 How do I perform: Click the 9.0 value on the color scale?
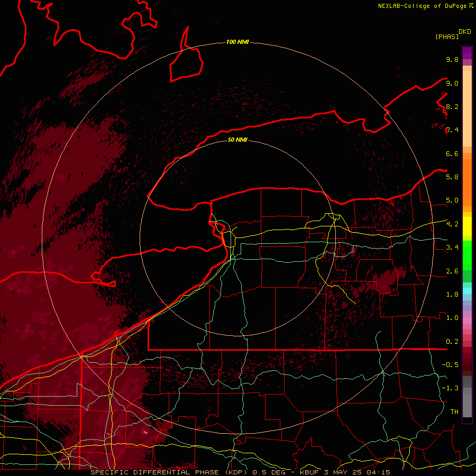452,83
